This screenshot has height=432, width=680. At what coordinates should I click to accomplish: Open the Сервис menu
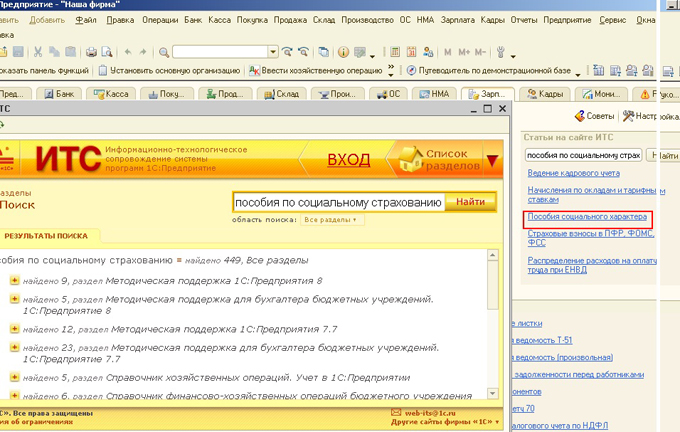point(612,20)
